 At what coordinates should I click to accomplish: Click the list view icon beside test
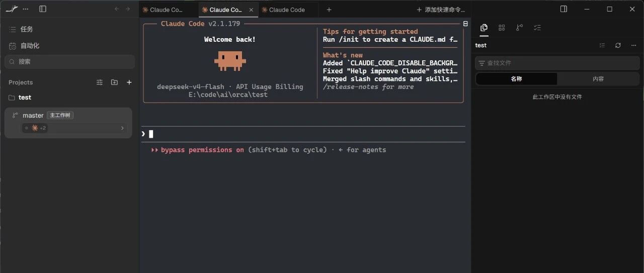602,45
